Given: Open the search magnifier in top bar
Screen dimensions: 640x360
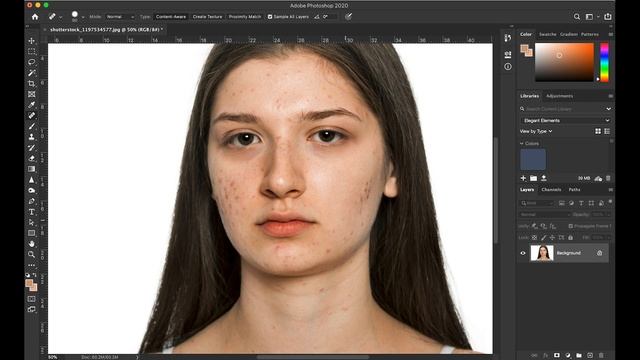Looking at the screenshot, I should coord(577,17).
